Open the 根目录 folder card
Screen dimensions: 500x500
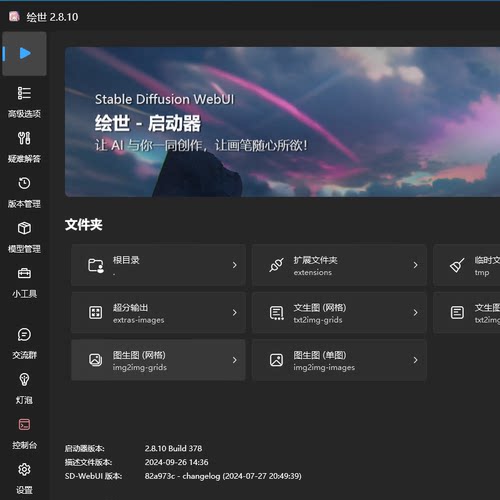[x=158, y=265]
